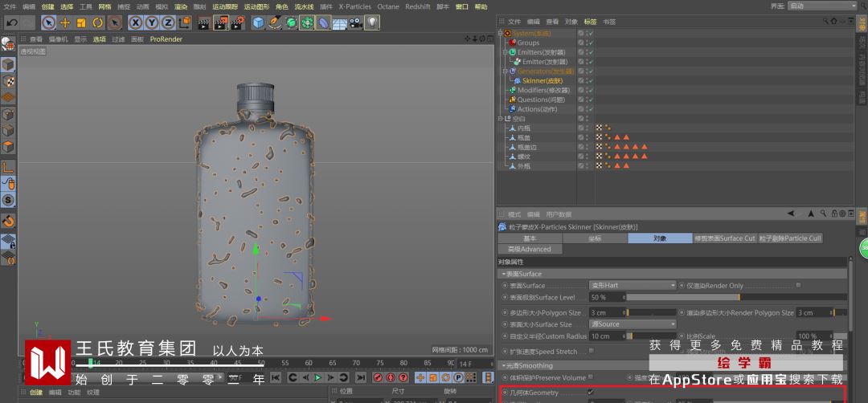Open the deformer capsule icon

(324, 22)
